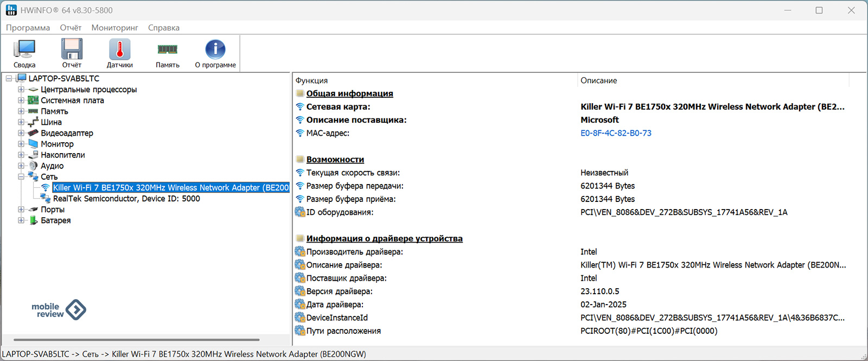Collapse the LAPTOP-SVAB5LTC root node
The height and width of the screenshot is (361, 868).
9,79
